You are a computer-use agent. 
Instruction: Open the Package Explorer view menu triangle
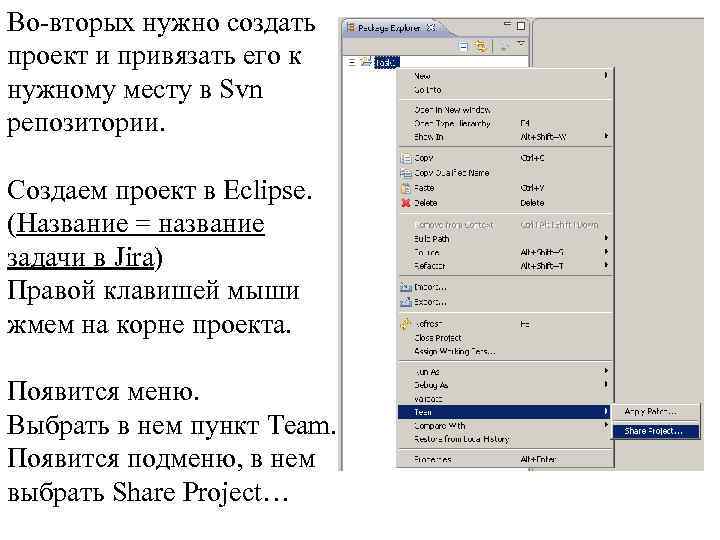coord(521,43)
